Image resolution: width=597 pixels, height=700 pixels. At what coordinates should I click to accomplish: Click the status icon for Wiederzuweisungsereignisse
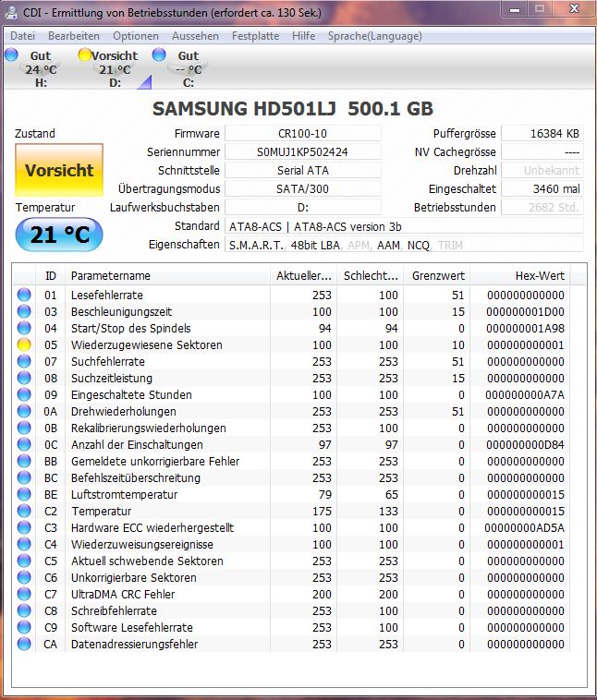click(x=24, y=544)
